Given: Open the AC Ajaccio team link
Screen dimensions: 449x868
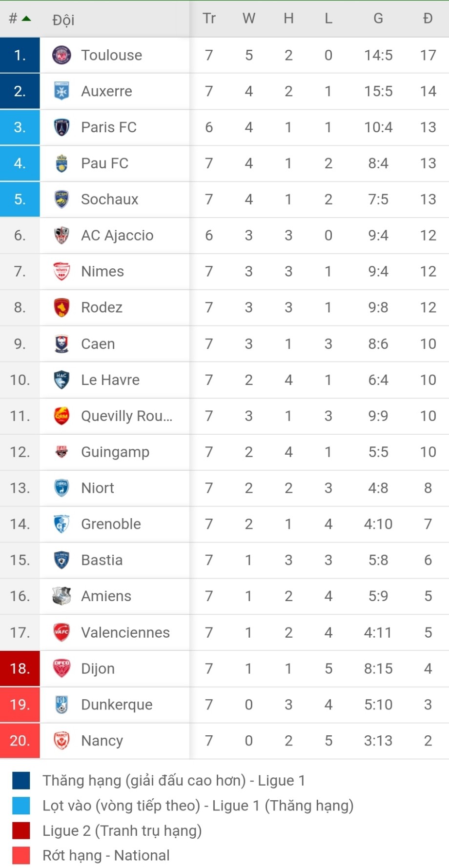Looking at the screenshot, I should (117, 235).
